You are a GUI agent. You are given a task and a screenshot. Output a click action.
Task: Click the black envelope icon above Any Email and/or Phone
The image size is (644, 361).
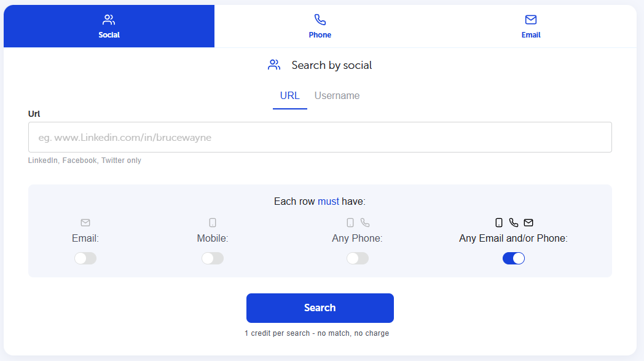tap(528, 223)
